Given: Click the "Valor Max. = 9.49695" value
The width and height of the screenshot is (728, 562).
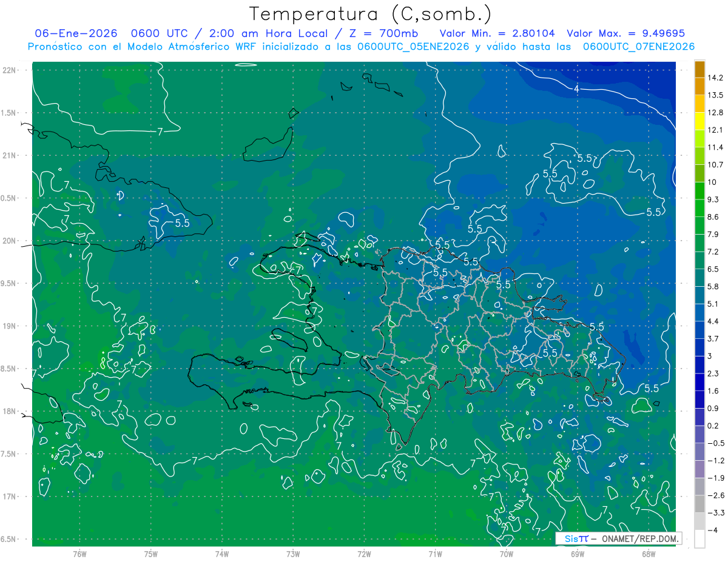Looking at the screenshot, I should (x=625, y=33).
